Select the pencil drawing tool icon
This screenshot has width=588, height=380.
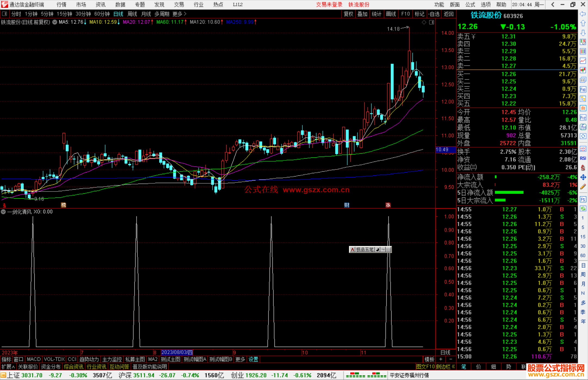583,187
